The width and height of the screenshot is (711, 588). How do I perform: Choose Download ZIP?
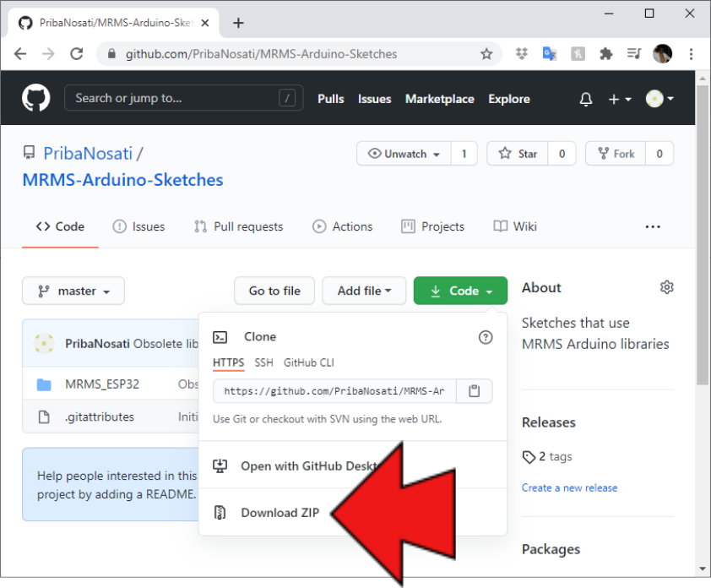(280, 513)
